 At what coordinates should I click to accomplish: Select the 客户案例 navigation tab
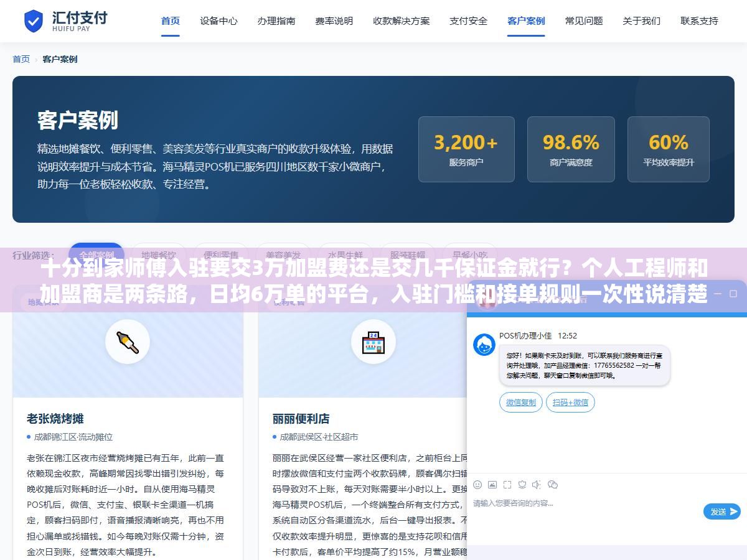[x=526, y=21]
